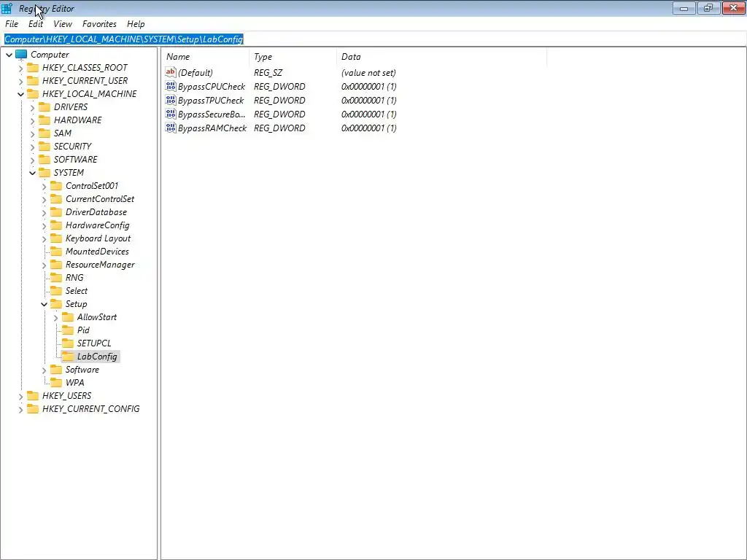The width and height of the screenshot is (747, 560).
Task: Minimize the Registry Editor window
Action: pos(684,8)
